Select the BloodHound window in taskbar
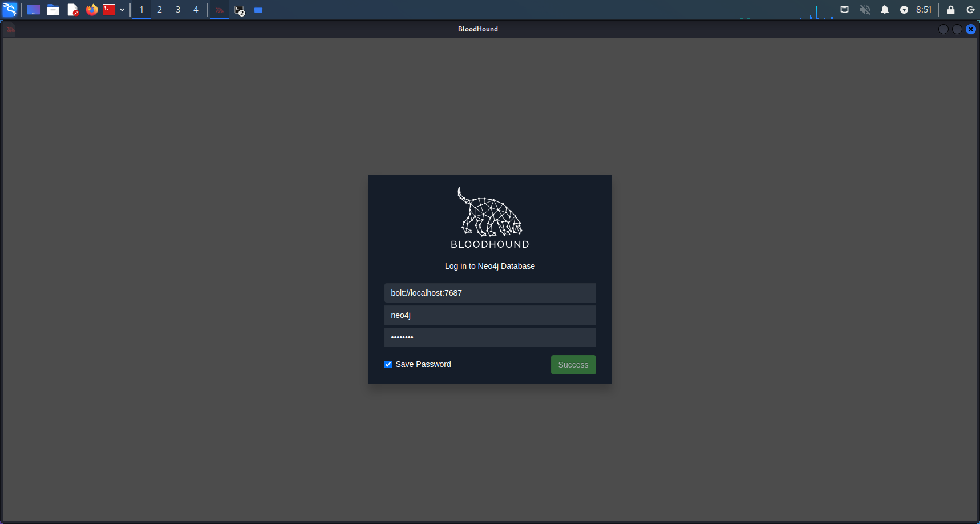 (x=220, y=10)
